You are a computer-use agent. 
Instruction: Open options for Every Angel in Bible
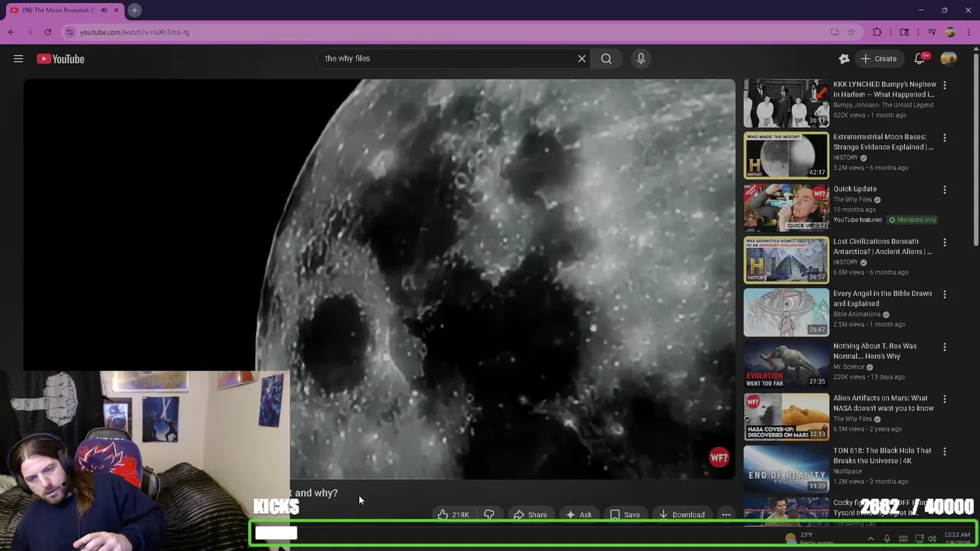click(x=944, y=295)
